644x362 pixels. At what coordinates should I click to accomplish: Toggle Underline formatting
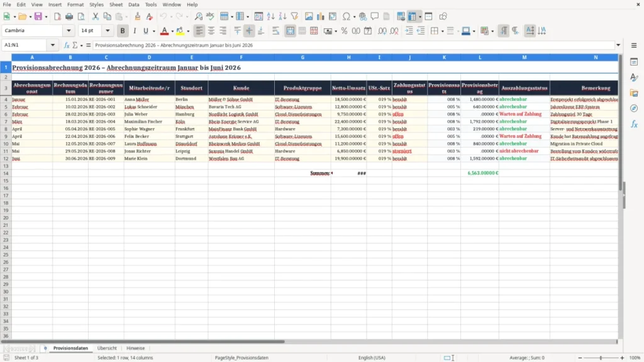coord(146,31)
